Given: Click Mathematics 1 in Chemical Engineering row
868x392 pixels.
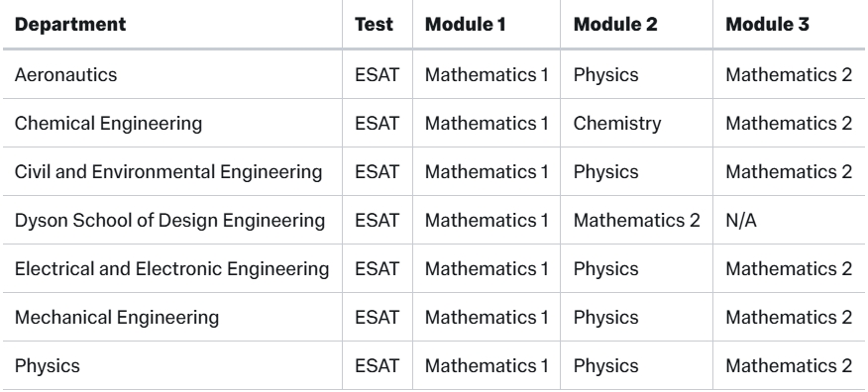Looking at the screenshot, I should click(487, 124).
